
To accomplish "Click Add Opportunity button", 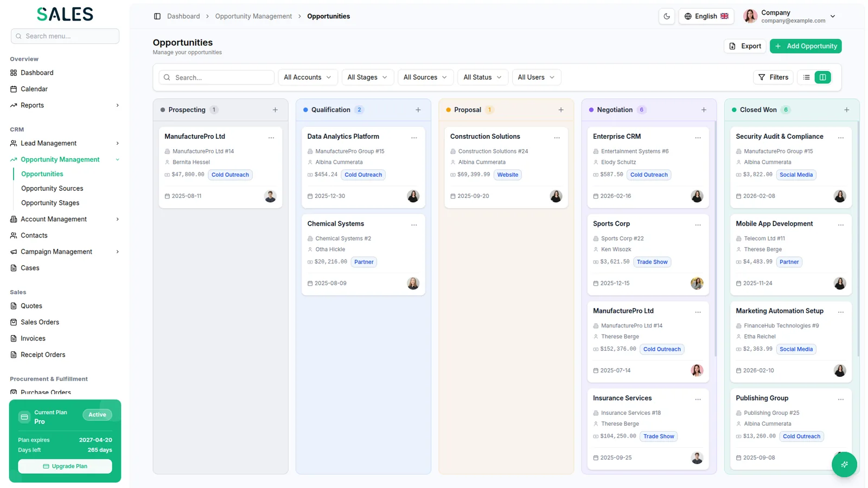I will tap(806, 46).
